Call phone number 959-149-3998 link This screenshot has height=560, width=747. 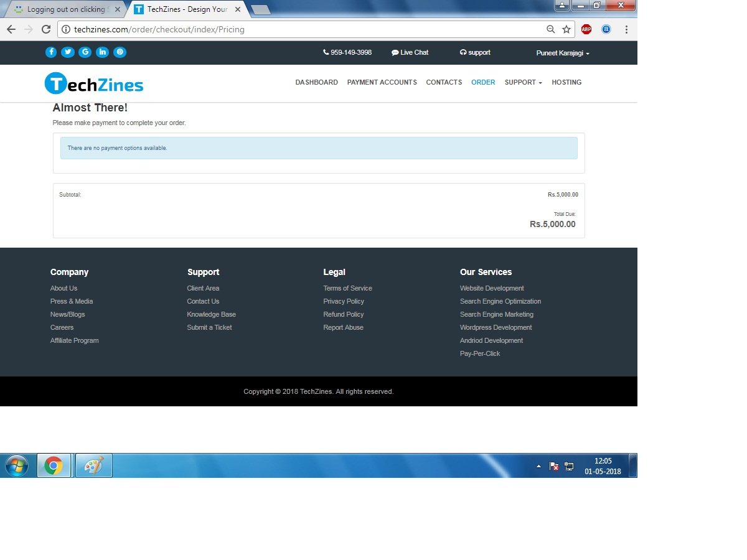347,52
